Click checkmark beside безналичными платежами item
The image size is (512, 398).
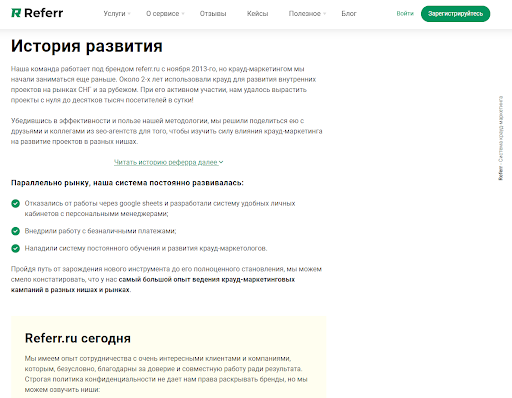[x=15, y=231]
